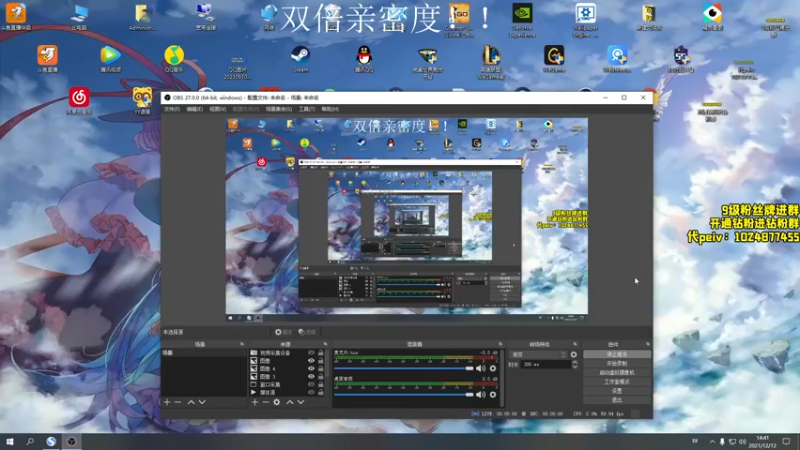
Task: Pop out the 场景 dock panel
Action: pos(242,344)
